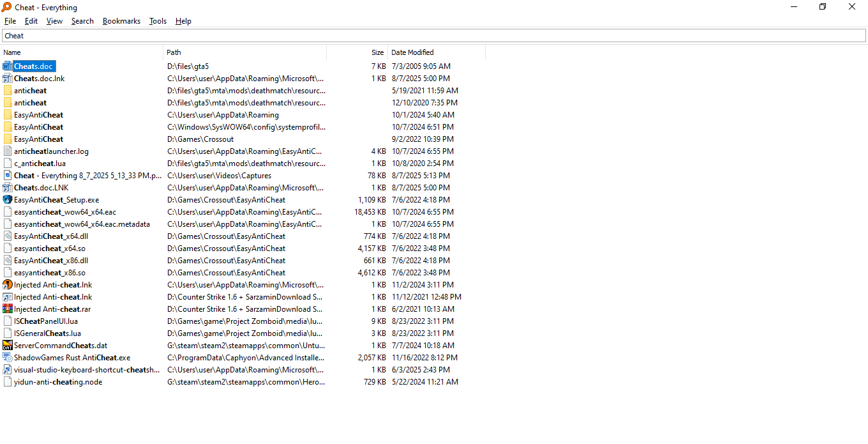
Task: Sort results by the Path column header
Action: pos(245,52)
